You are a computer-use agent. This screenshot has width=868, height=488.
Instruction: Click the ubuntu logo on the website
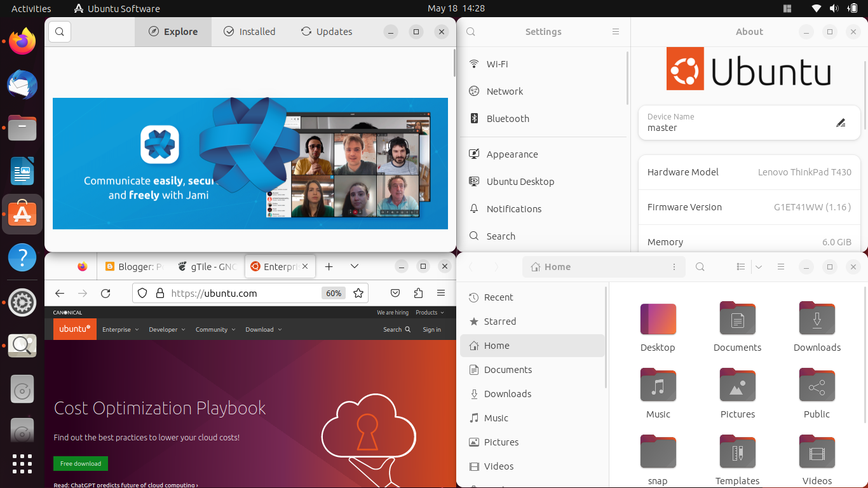pos(75,329)
